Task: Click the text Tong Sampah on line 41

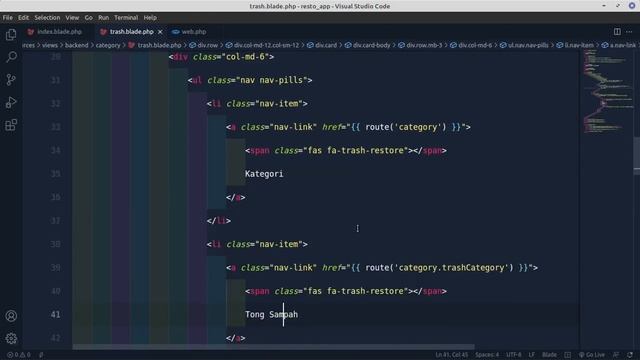Action: click(x=271, y=315)
